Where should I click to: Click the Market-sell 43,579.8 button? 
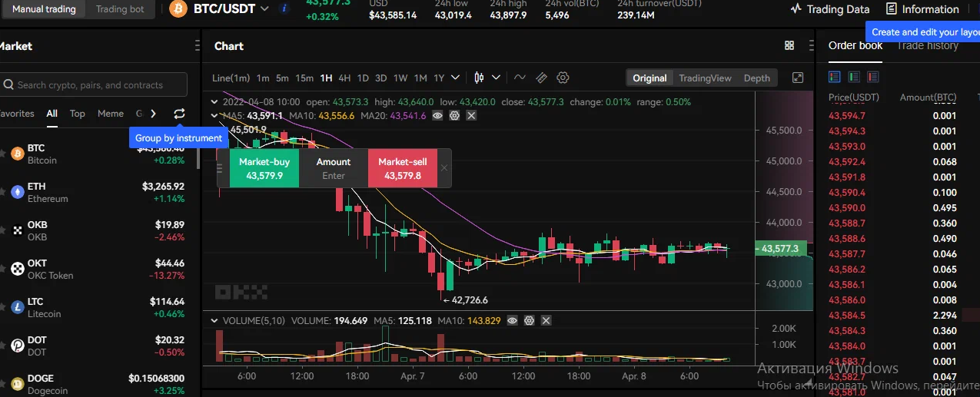point(403,168)
